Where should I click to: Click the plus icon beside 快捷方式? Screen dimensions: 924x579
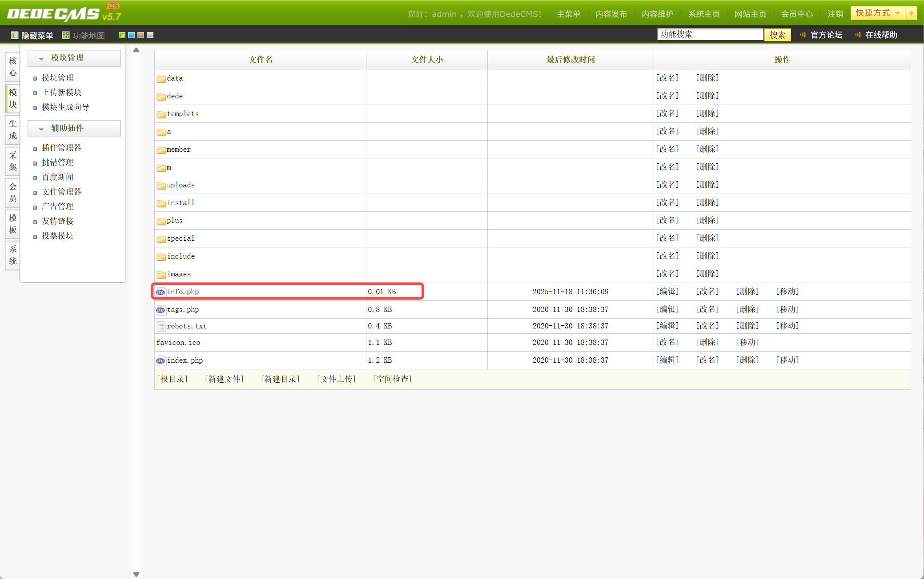coord(911,13)
